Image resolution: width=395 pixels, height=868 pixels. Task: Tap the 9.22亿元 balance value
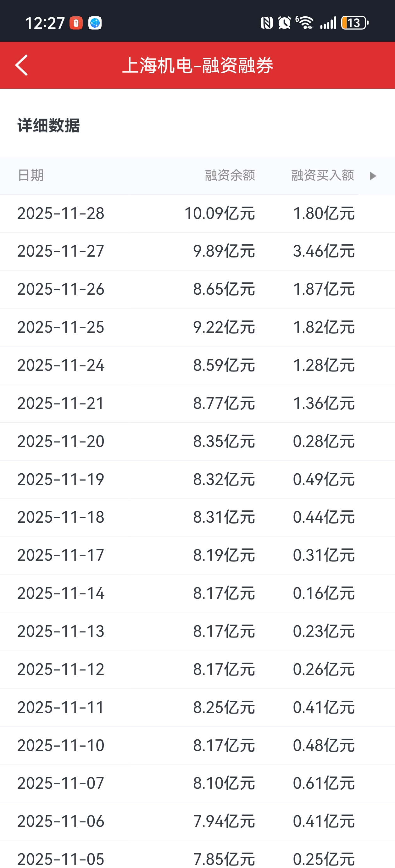tap(224, 327)
